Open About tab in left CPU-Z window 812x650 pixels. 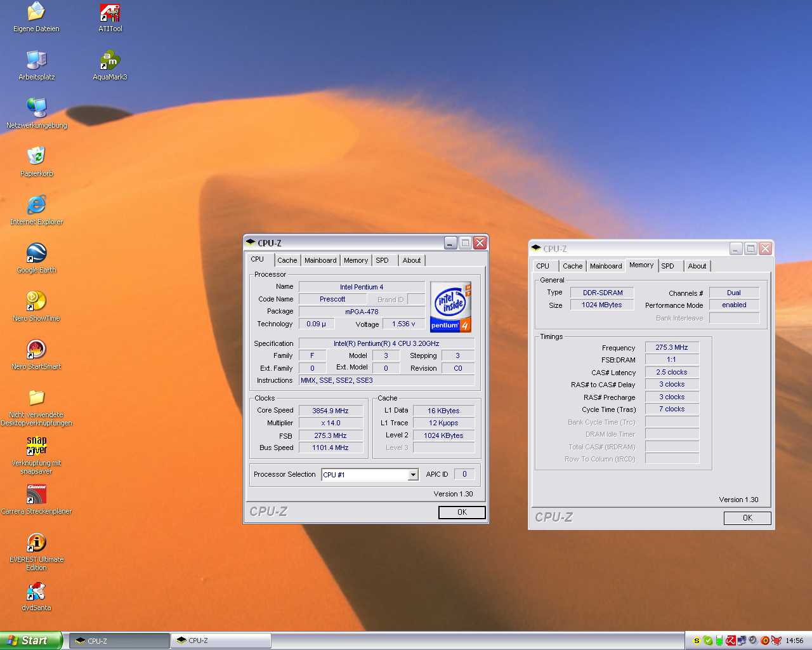412,260
